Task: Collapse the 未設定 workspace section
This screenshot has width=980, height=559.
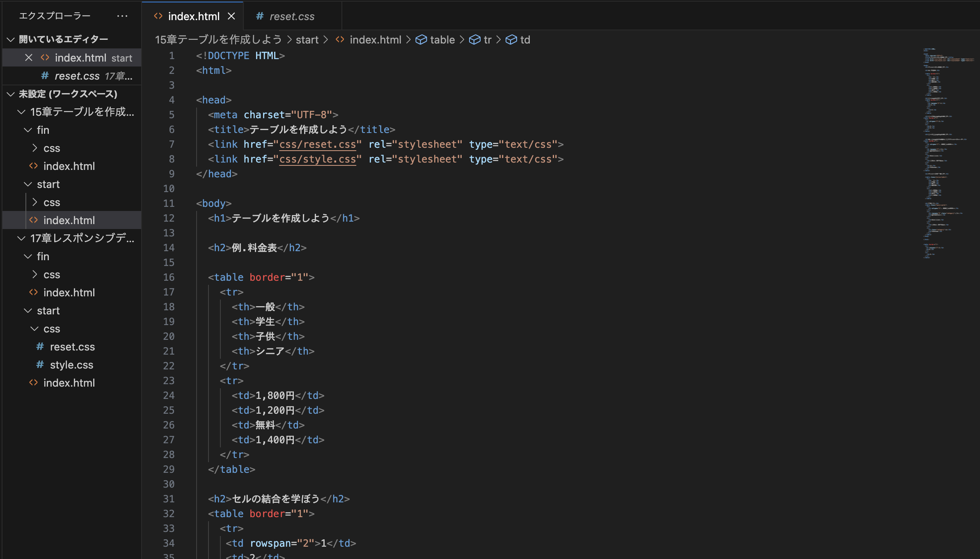Action: 10,94
